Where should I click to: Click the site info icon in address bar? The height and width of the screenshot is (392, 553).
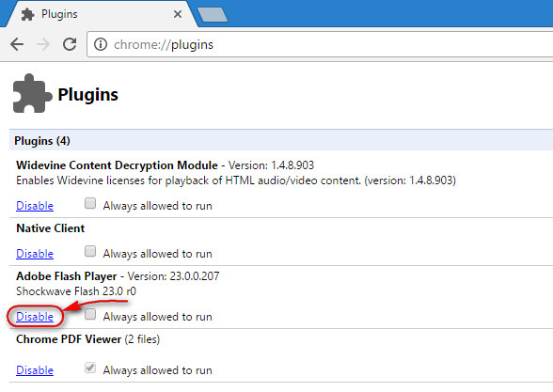point(101,44)
